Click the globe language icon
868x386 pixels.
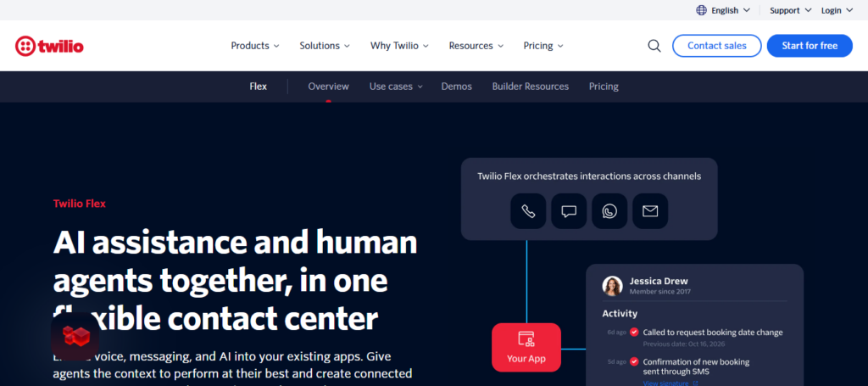click(x=701, y=10)
